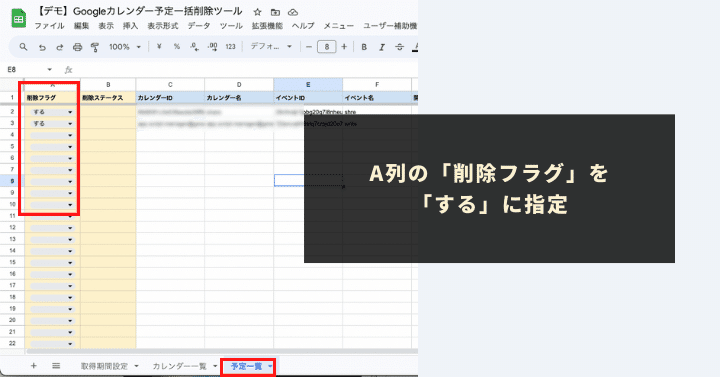Click the カレンダーID header cell
This screenshot has height=377, width=720.
tap(170, 98)
